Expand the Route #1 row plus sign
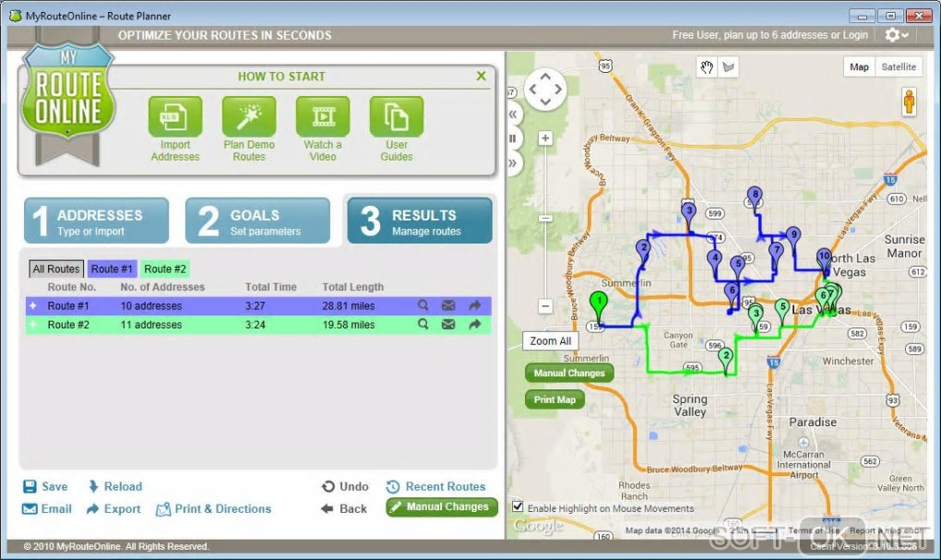The width and height of the screenshot is (941, 560). 33,305
